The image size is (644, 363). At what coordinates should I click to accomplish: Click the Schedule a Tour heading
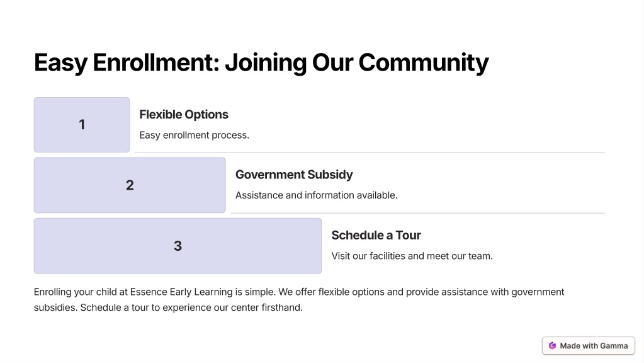point(376,235)
